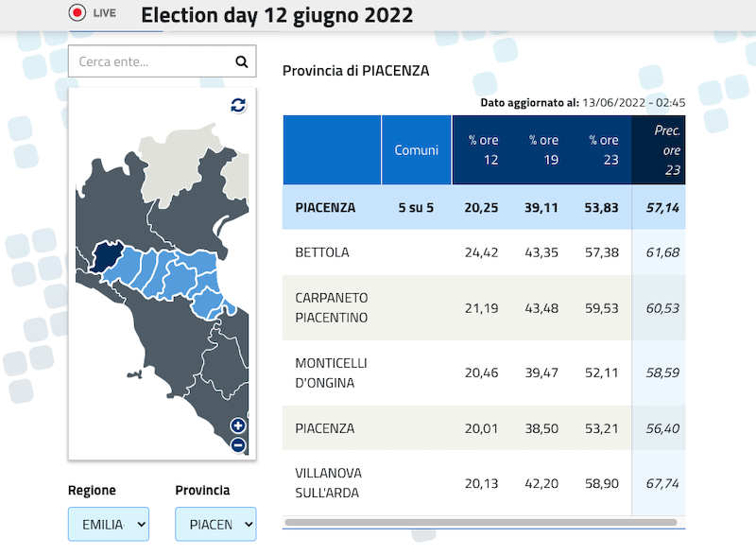Select MONTICELLI D'ONGINA row

tap(331, 373)
